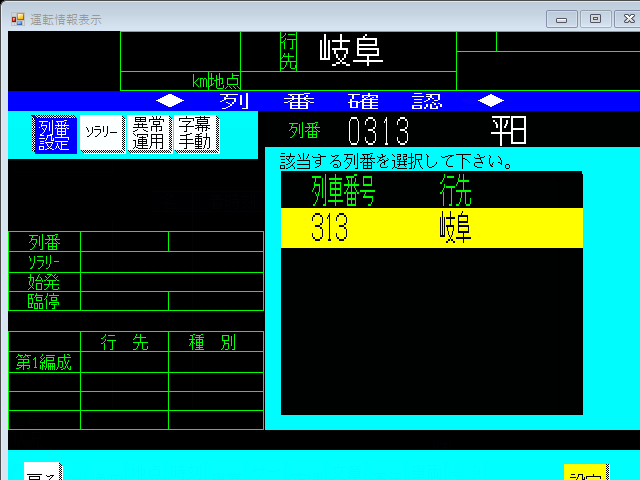The image size is (640, 480).
Task: Click the ｿﾗﾘｰ button
Action: click(x=102, y=134)
